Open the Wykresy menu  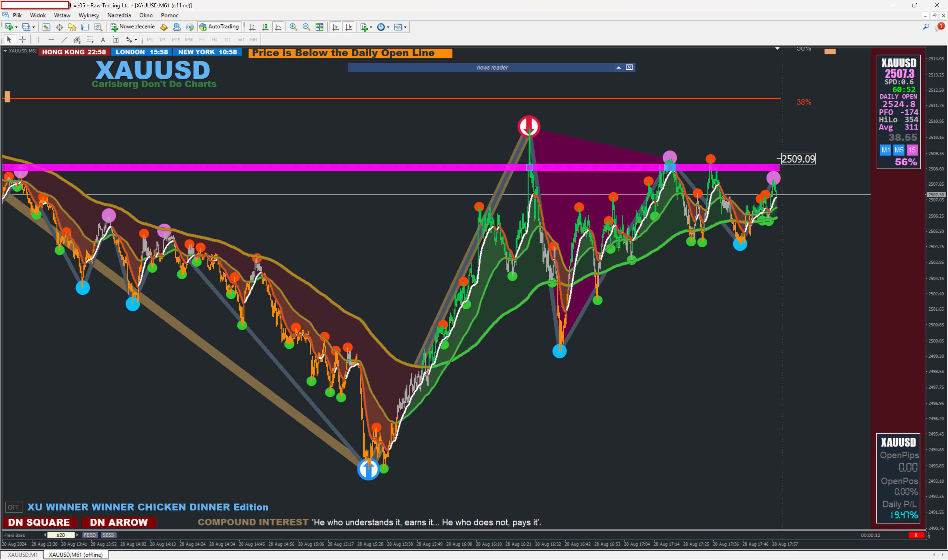88,15
